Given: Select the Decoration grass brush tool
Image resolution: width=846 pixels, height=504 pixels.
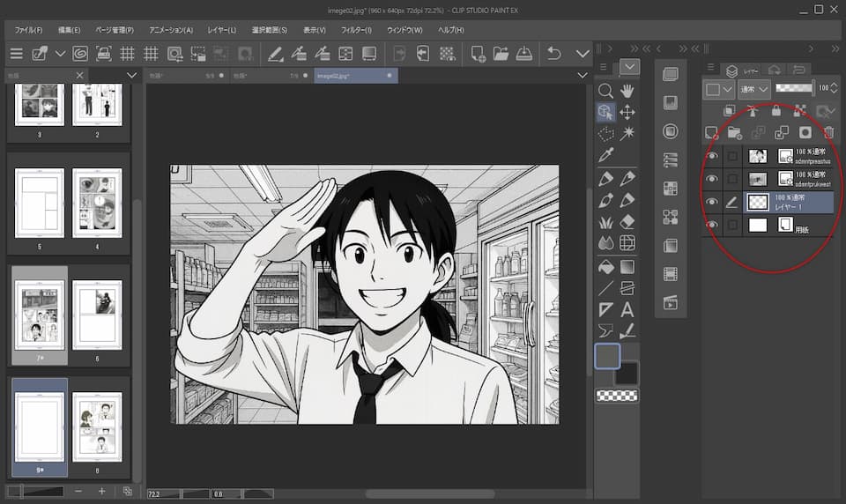Looking at the screenshot, I should tap(605, 222).
